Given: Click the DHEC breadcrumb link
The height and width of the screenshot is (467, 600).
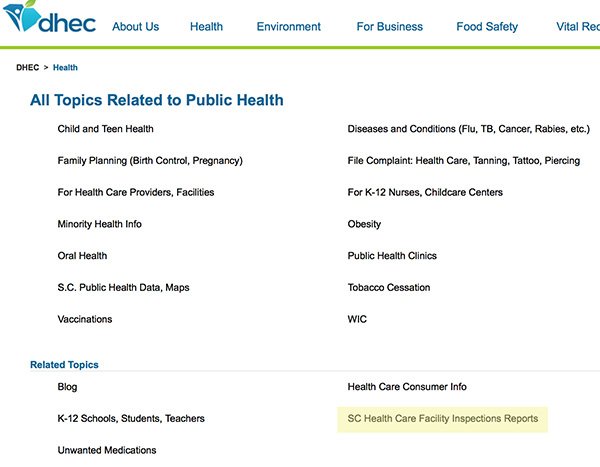Looking at the screenshot, I should pos(28,68).
